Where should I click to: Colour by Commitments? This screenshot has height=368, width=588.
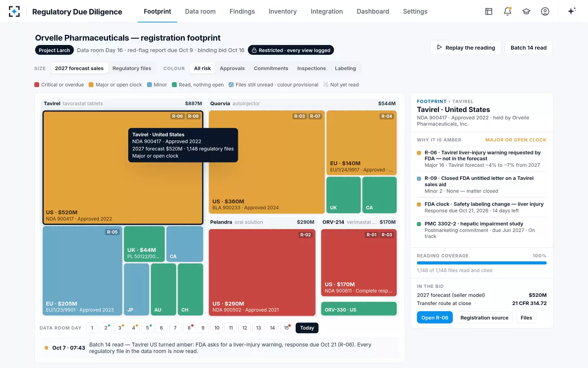(271, 68)
